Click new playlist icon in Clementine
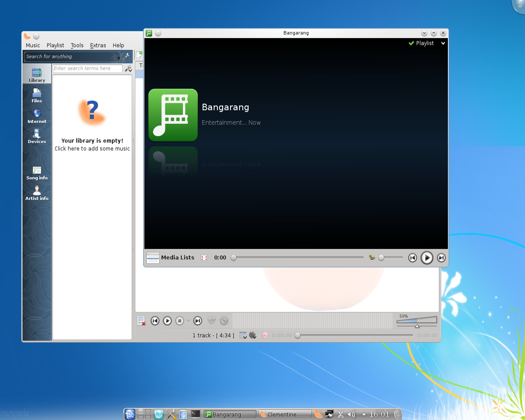 tap(139, 55)
